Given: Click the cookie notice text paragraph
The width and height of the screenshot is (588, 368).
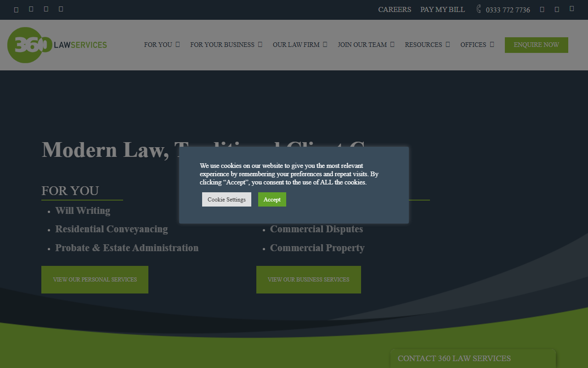Looking at the screenshot, I should 289,174.
